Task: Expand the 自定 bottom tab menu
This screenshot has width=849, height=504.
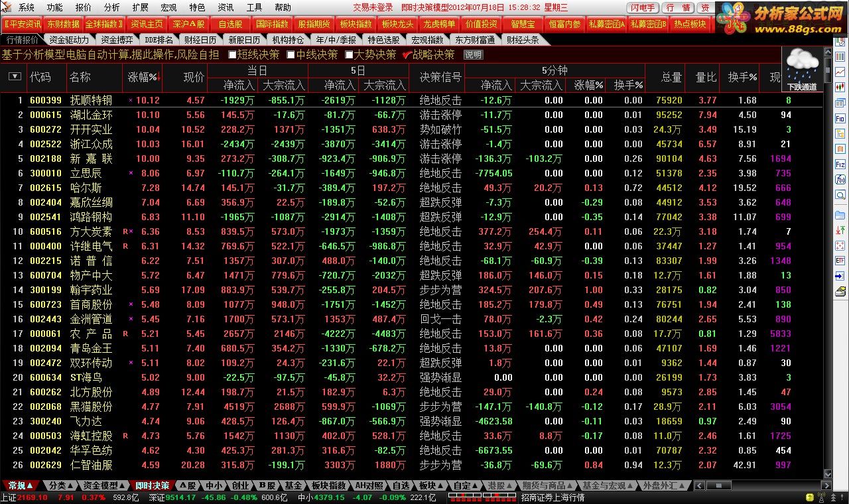Action: point(465,485)
